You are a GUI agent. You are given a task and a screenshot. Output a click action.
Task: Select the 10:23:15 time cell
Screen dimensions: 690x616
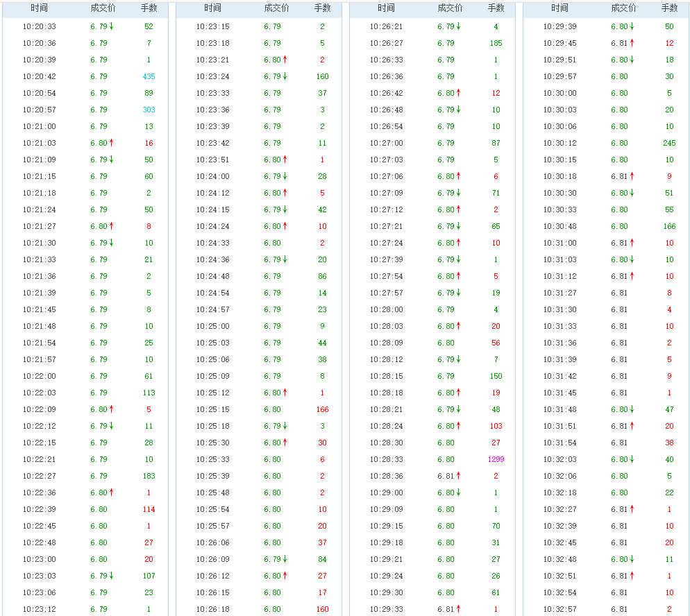[212, 26]
